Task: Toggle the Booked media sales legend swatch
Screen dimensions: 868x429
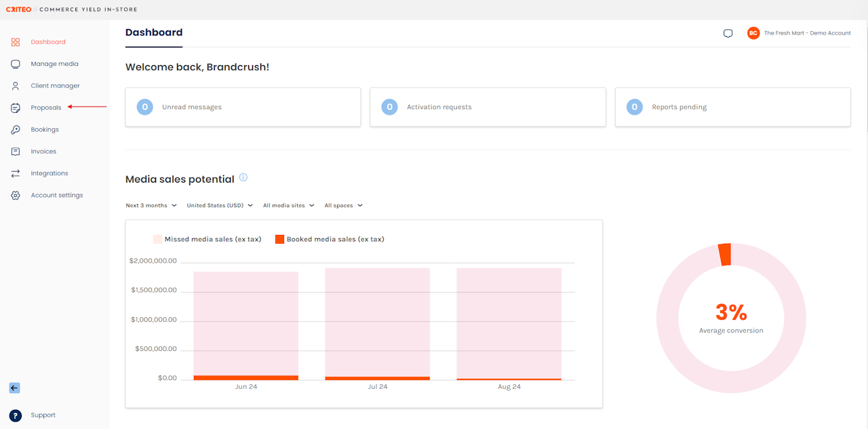Action: (279, 239)
